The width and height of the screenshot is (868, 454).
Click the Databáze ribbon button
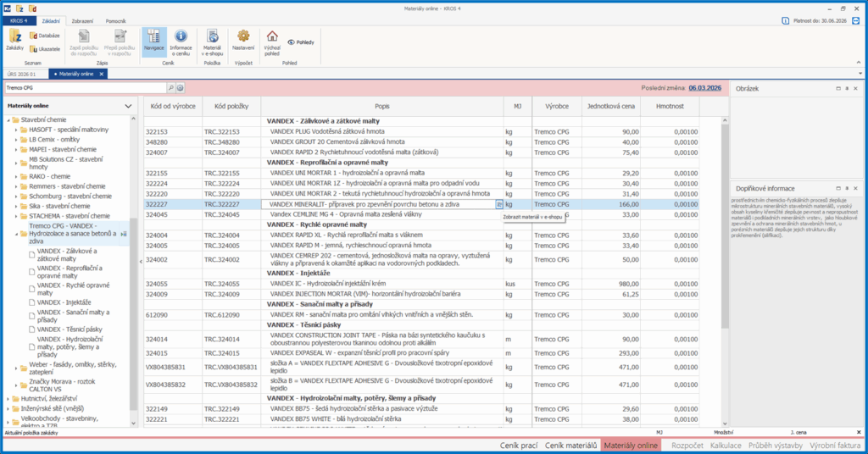[x=44, y=36]
